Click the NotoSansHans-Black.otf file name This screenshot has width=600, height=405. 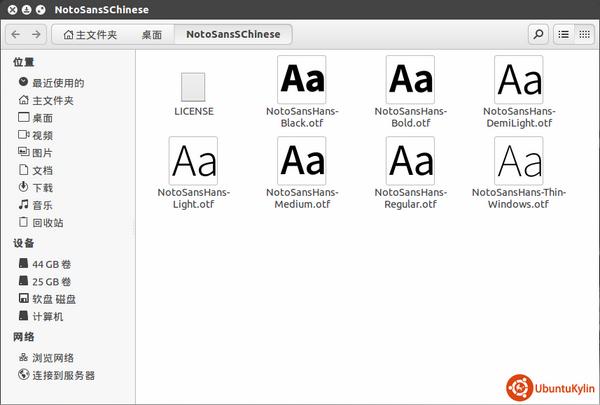coord(302,117)
